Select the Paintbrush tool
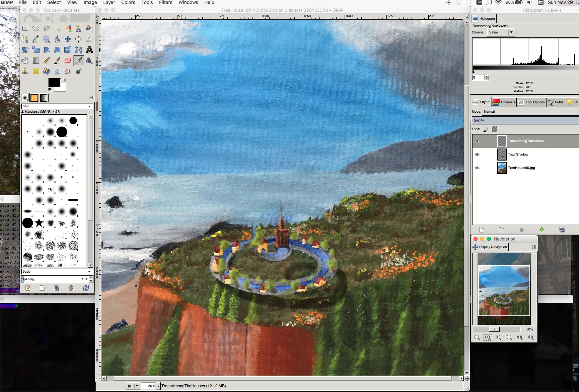The image size is (579, 392). (57, 61)
